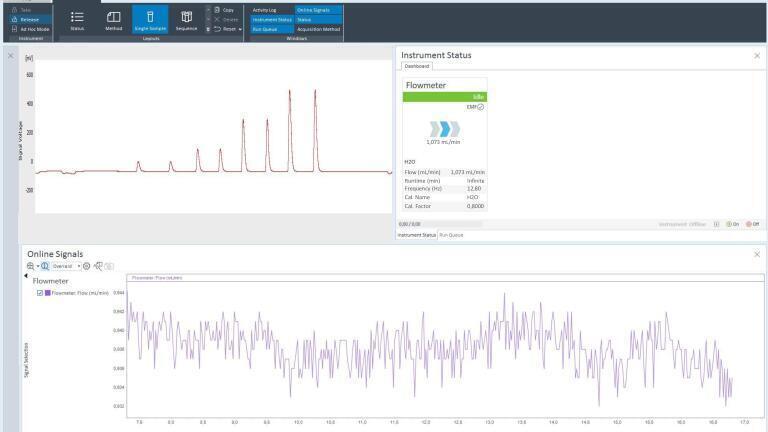Select the Single Sample layout icon

[150, 20]
